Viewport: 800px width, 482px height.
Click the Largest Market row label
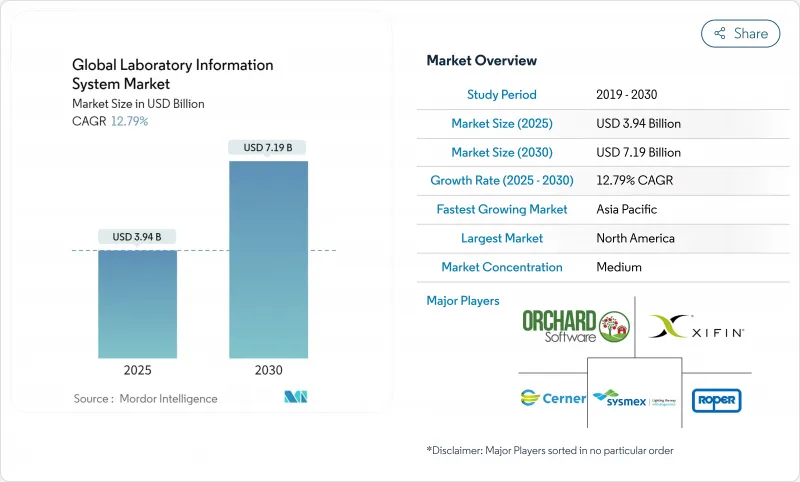point(501,238)
